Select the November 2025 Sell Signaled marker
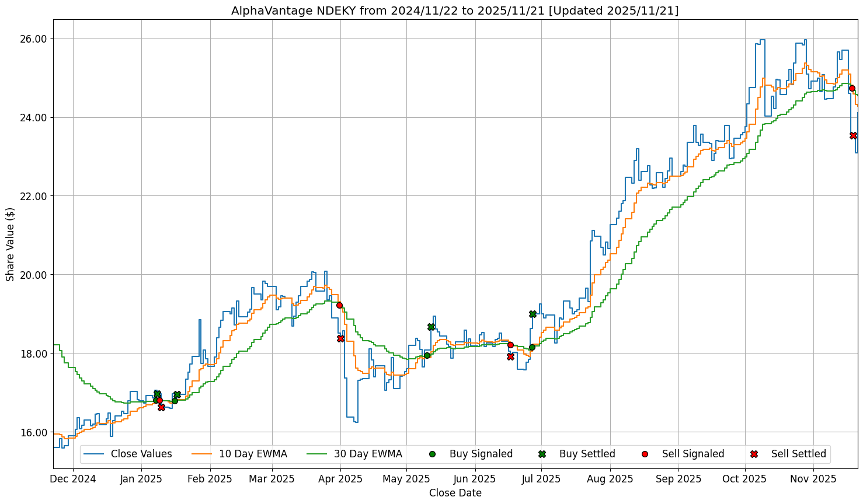 tap(852, 88)
